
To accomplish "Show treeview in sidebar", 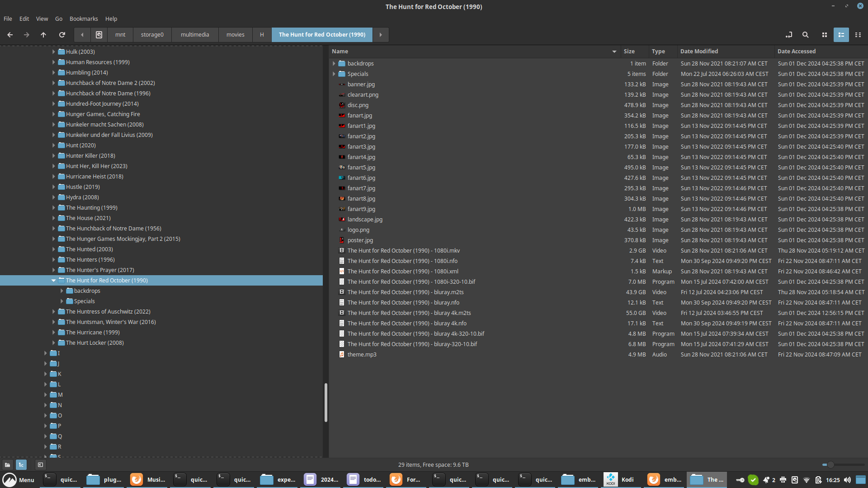I will (x=21, y=465).
